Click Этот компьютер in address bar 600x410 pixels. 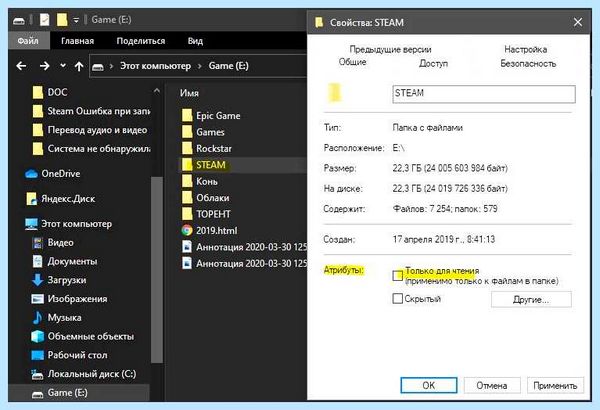point(155,66)
